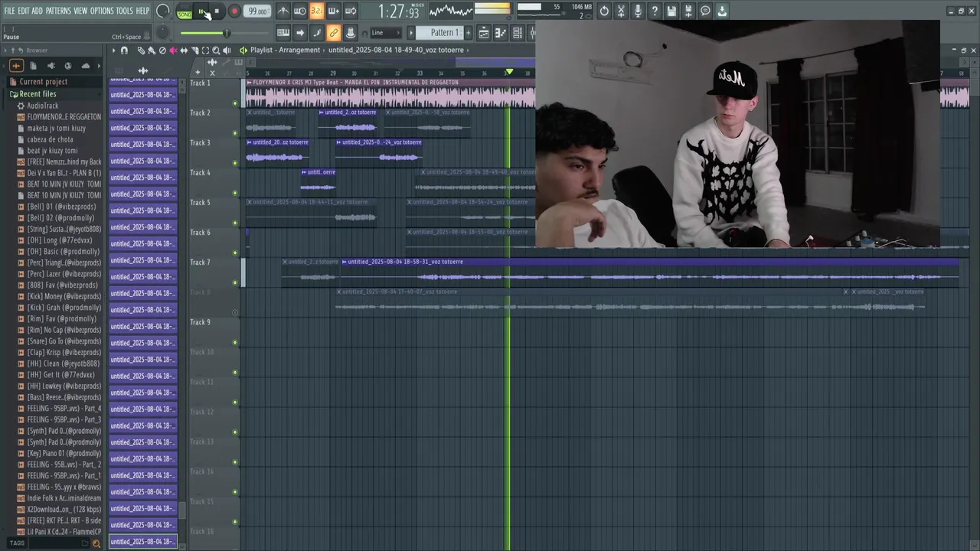Screen dimensions: 980x551
Task: Expand the Current project folder
Action: click(x=43, y=82)
